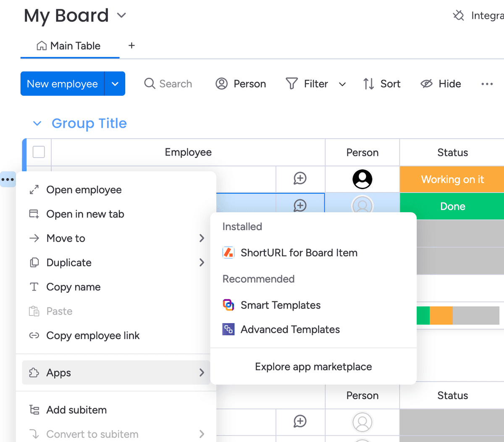This screenshot has height=442, width=504.
Task: Expand the Convert to subitem arrow
Action: pyautogui.click(x=202, y=434)
